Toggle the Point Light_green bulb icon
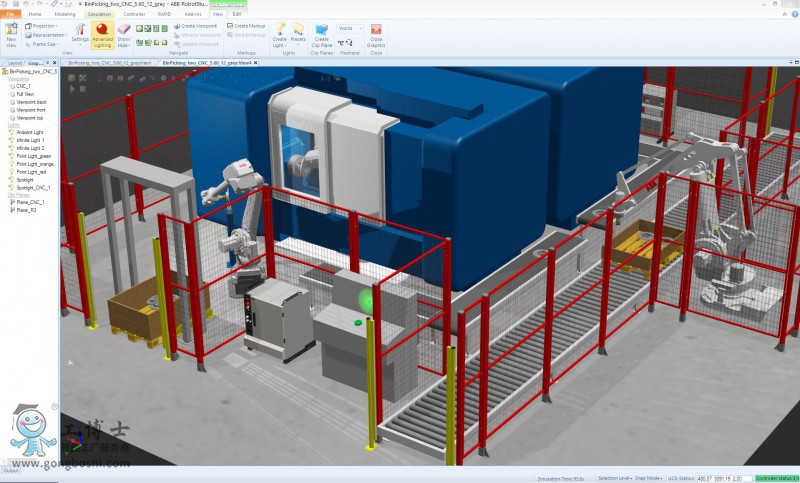The width and height of the screenshot is (800, 483). coord(12,156)
